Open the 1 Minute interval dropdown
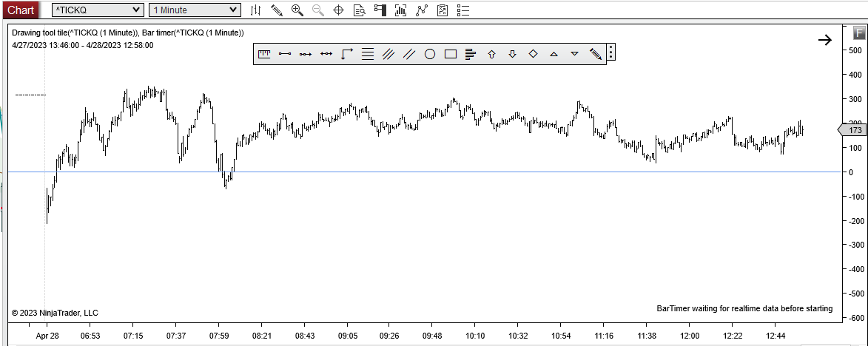 195,10
